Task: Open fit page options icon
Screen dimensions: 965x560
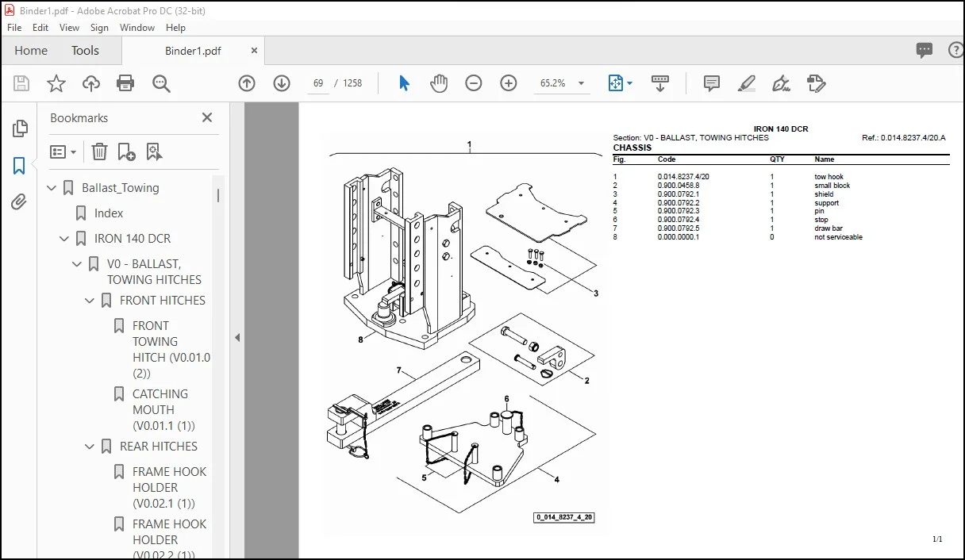Action: coord(620,83)
